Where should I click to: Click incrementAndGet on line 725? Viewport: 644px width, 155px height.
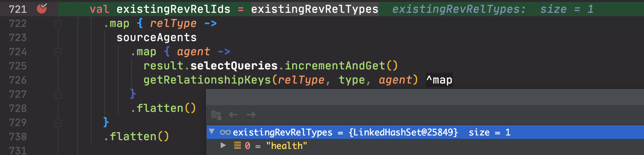[x=335, y=66]
